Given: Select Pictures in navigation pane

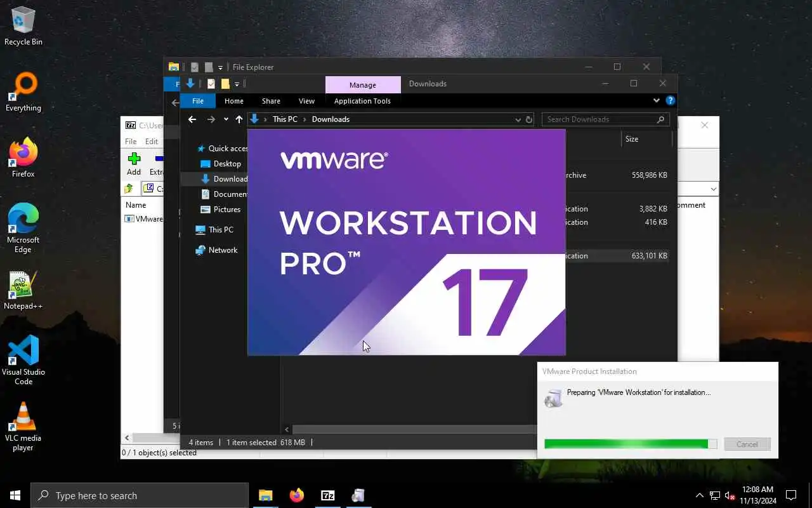Looking at the screenshot, I should click(221, 210).
